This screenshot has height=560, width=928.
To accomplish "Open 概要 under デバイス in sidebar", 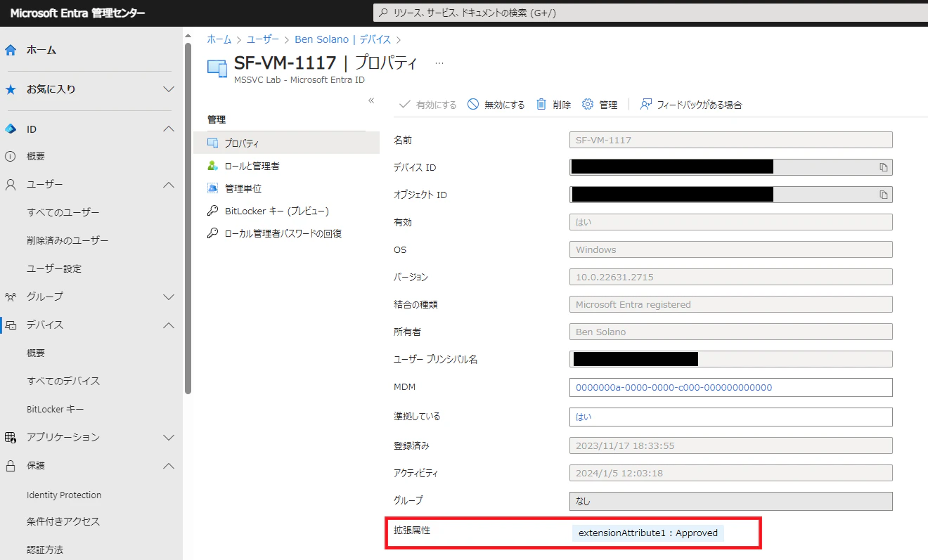I will 36,353.
